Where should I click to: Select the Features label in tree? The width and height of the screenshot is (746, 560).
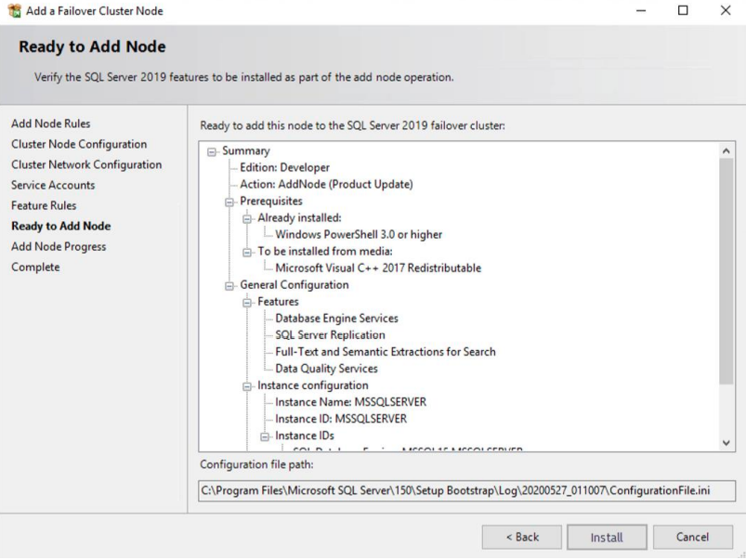point(279,302)
